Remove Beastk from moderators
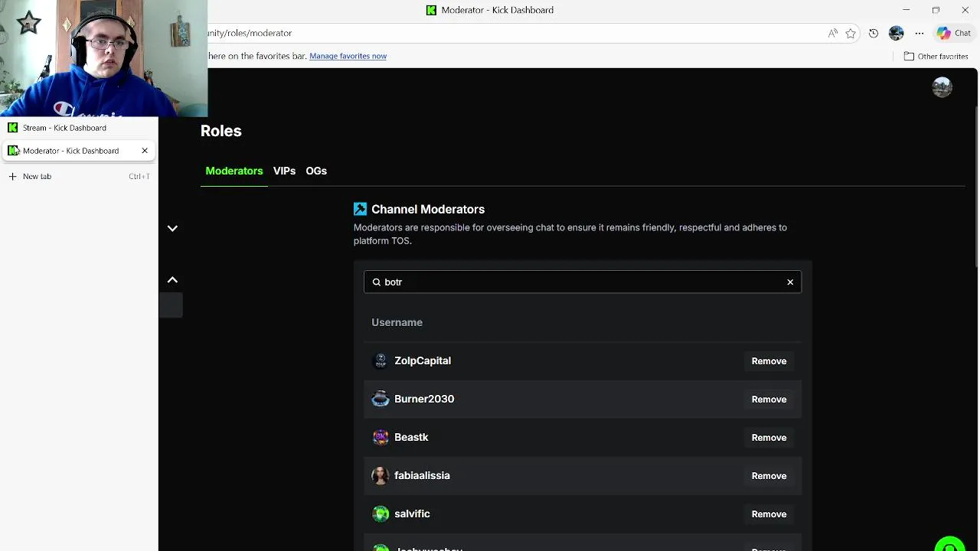Viewport: 980px width, 551px height. (769, 438)
